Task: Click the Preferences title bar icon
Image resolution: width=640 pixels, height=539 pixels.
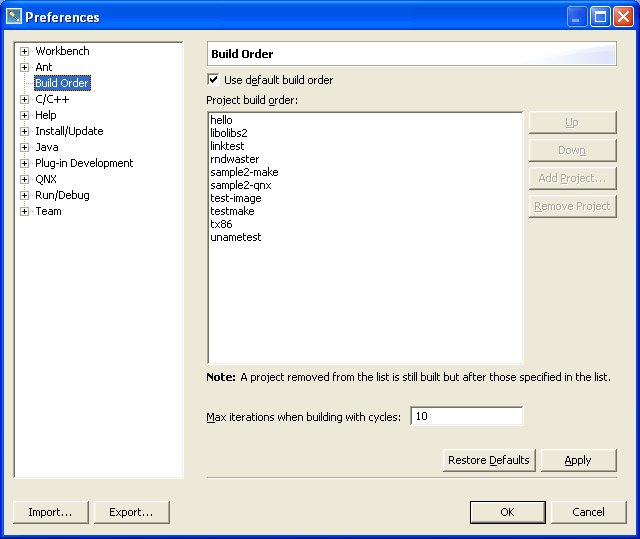Action: click(x=13, y=17)
